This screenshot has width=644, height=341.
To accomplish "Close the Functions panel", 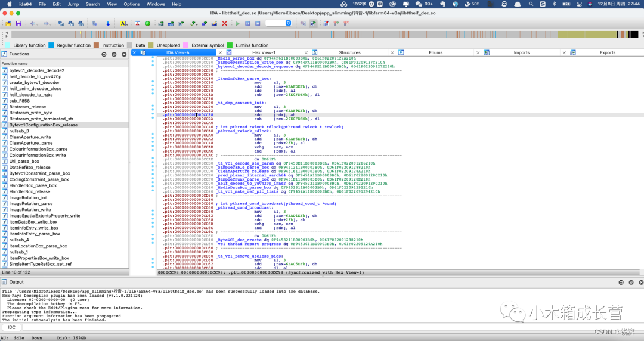I will click(x=124, y=54).
